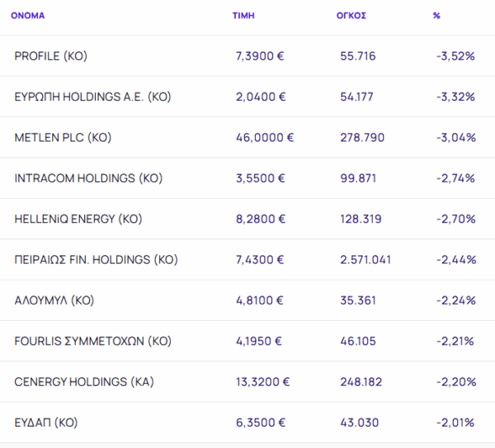This screenshot has width=495, height=448.
Task: Click the ΟΝΟΜΑ column header
Action: click(x=27, y=16)
